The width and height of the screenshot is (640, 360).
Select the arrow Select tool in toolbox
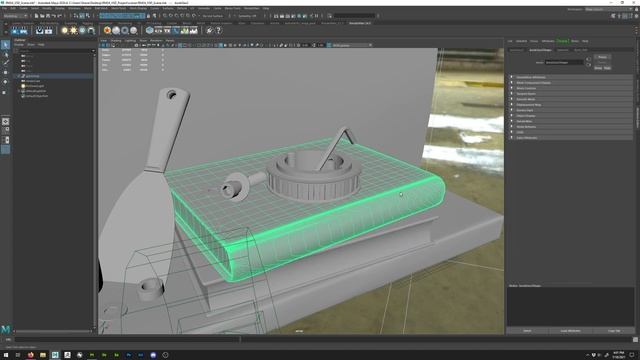click(x=5, y=44)
